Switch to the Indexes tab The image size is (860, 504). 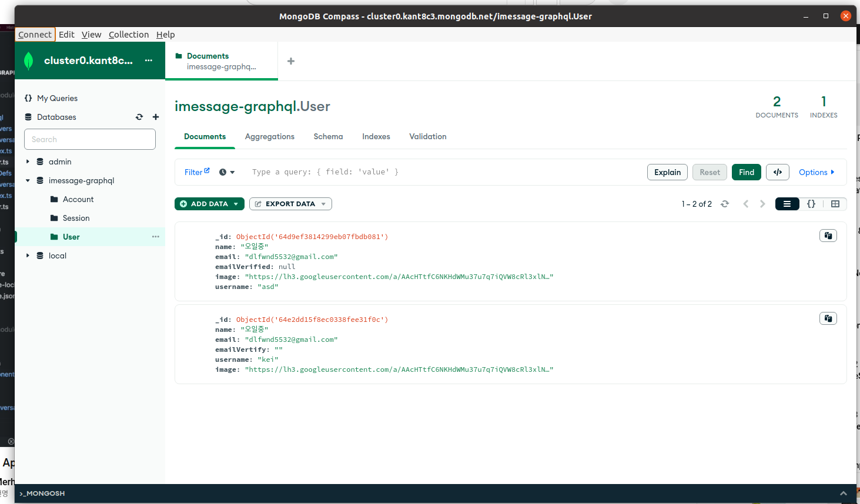click(x=376, y=136)
